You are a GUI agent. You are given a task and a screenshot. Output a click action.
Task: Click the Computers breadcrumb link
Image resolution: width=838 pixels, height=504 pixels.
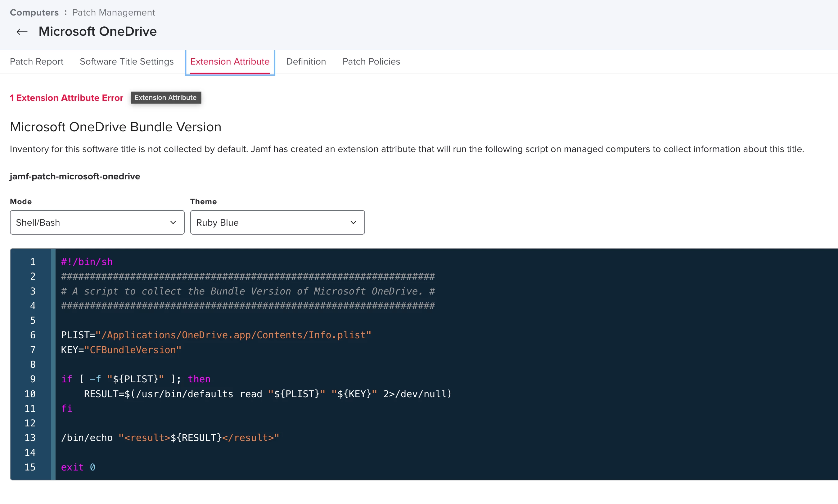(34, 12)
